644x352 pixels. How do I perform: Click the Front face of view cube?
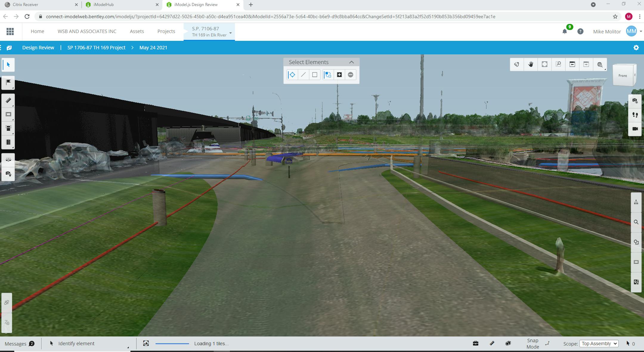coord(623,75)
